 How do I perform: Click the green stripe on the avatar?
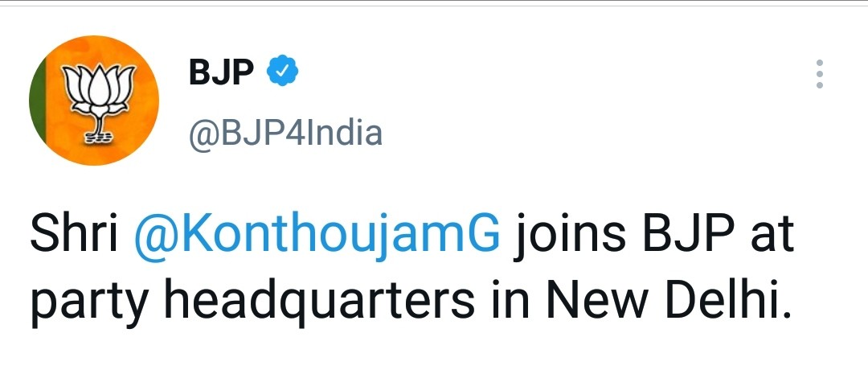(x=36, y=103)
